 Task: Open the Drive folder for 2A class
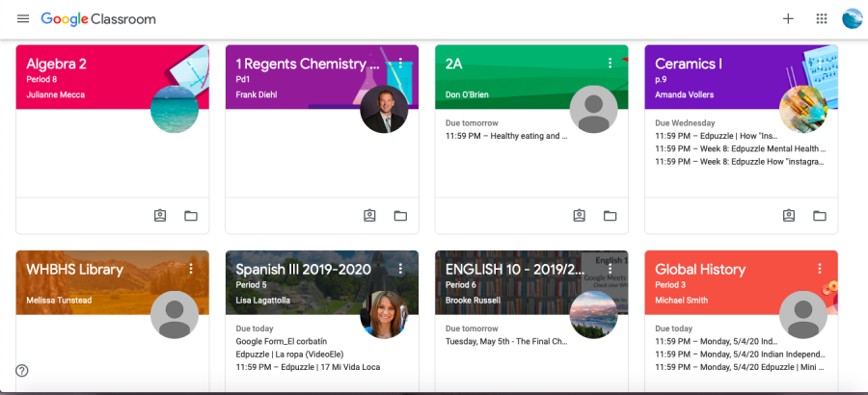coord(610,216)
